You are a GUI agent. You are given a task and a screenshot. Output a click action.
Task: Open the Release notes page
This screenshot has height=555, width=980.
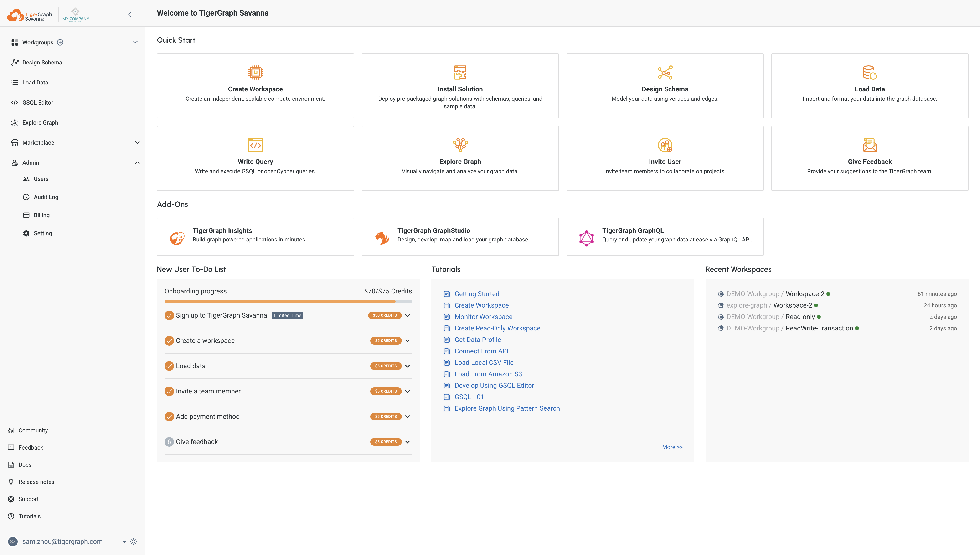coord(36,482)
